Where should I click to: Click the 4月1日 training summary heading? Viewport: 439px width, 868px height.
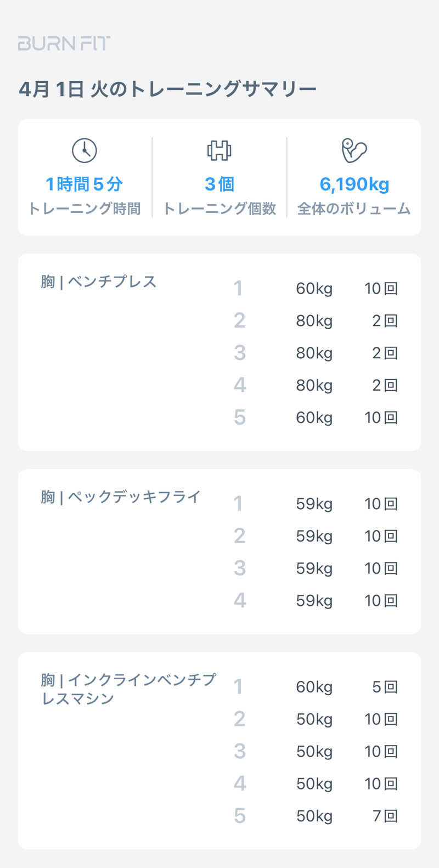point(167,89)
